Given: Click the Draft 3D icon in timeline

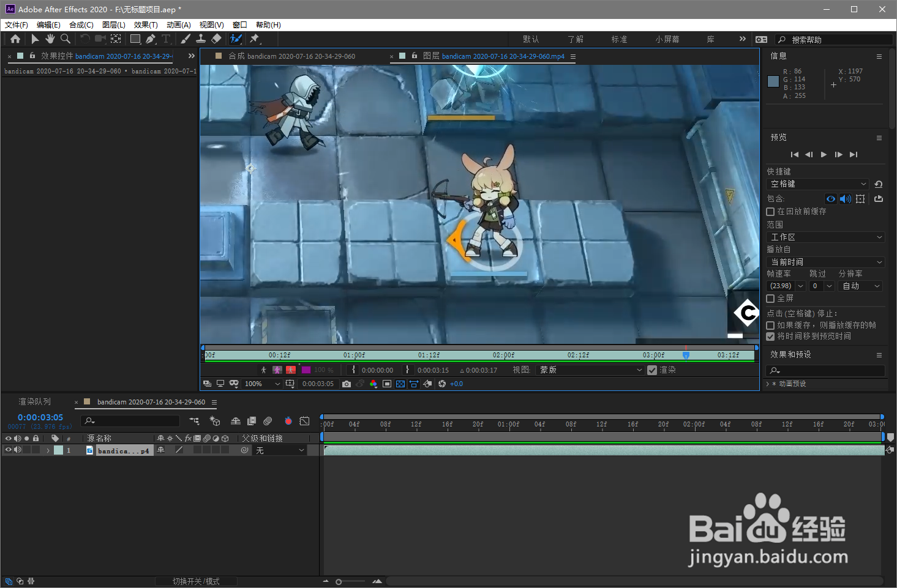Looking at the screenshot, I should coord(215,421).
